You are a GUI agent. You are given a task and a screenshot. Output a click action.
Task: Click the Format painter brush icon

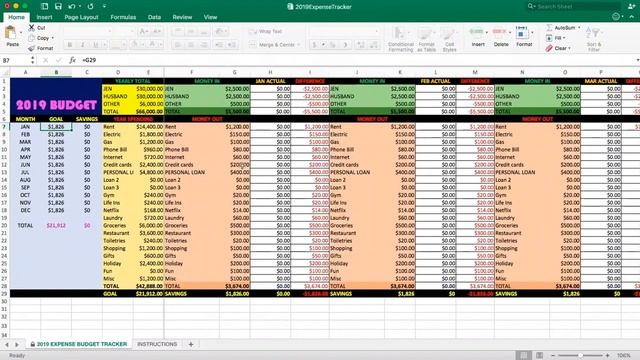pyautogui.click(x=31, y=48)
